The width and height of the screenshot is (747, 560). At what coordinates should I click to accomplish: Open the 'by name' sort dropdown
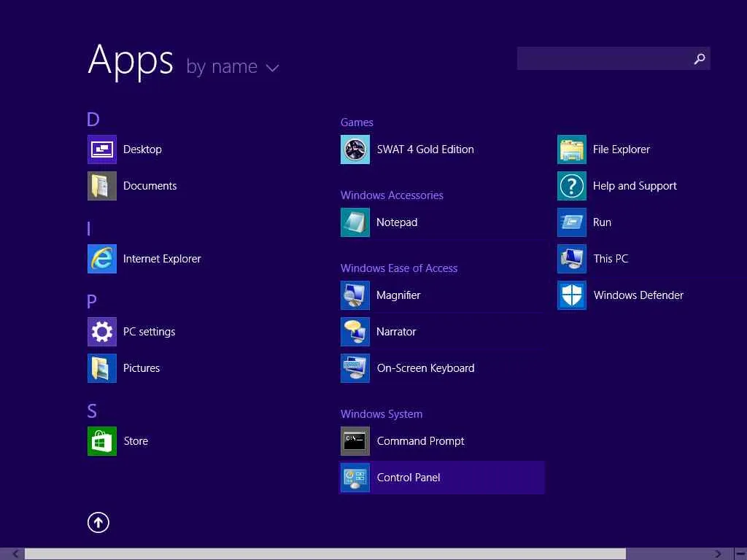click(232, 66)
